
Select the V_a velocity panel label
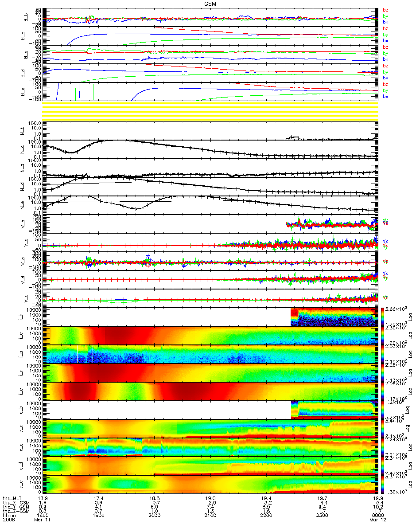point(23,262)
